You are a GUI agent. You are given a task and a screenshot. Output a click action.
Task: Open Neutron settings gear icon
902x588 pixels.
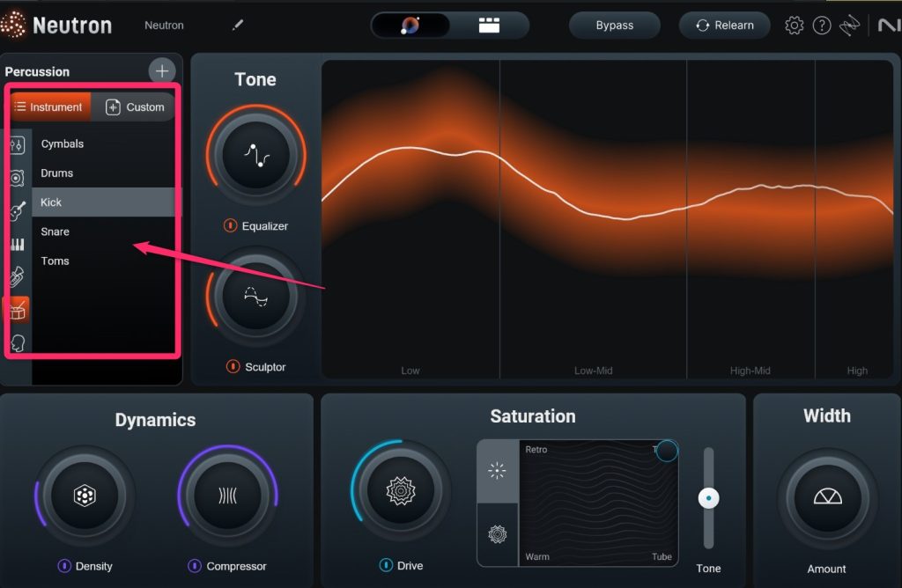point(794,26)
